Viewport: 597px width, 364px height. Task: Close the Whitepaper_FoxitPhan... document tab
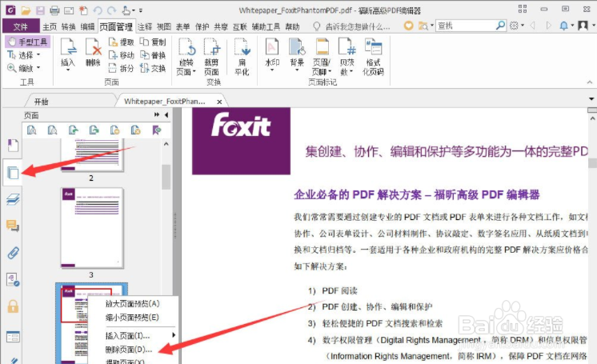219,102
